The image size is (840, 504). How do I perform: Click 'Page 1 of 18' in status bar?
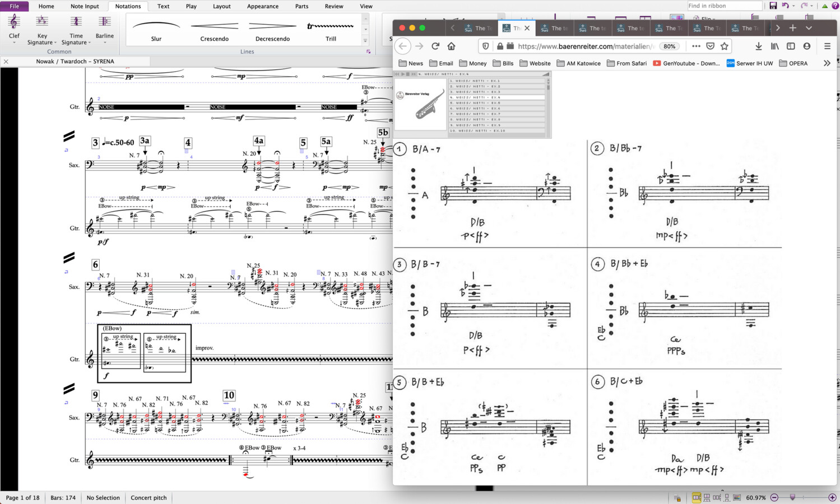pyautogui.click(x=22, y=497)
